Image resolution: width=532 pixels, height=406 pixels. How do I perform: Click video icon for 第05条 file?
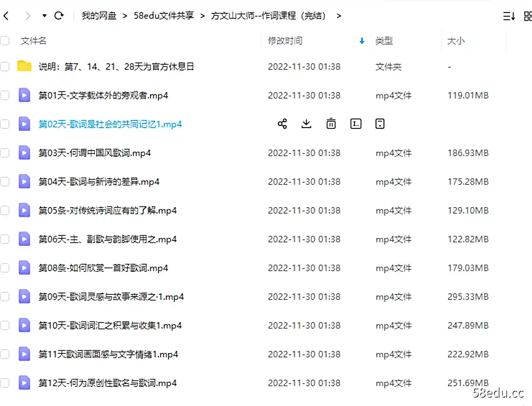[x=24, y=210]
